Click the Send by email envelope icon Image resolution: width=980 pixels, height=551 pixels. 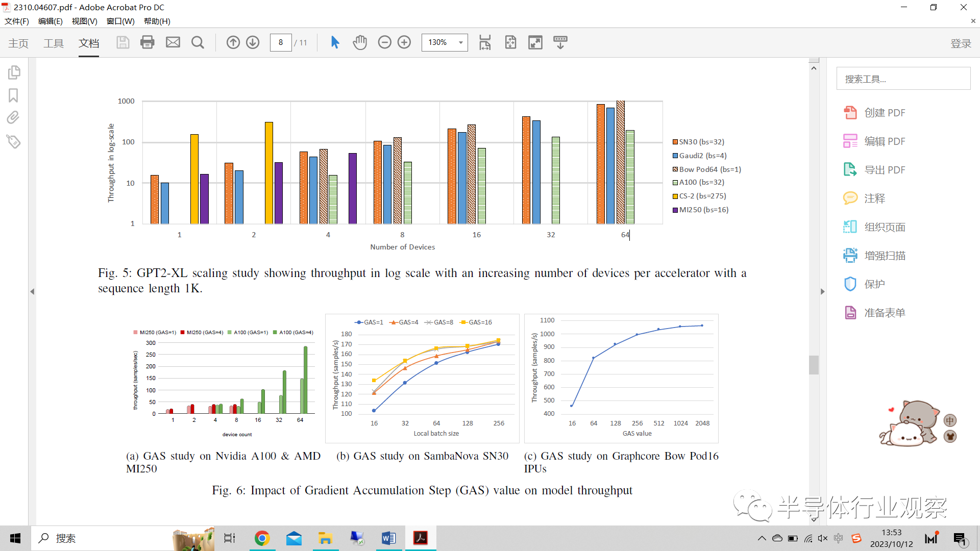pyautogui.click(x=173, y=42)
